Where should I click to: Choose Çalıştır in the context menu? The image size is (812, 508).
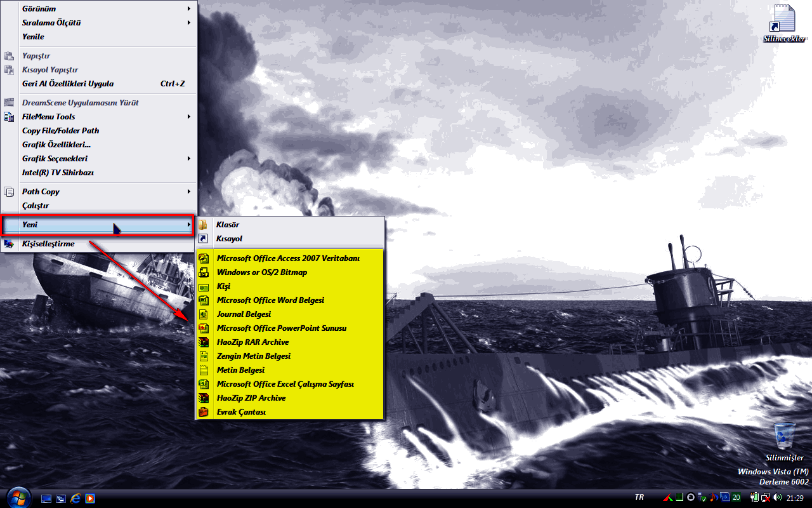[x=99, y=206]
